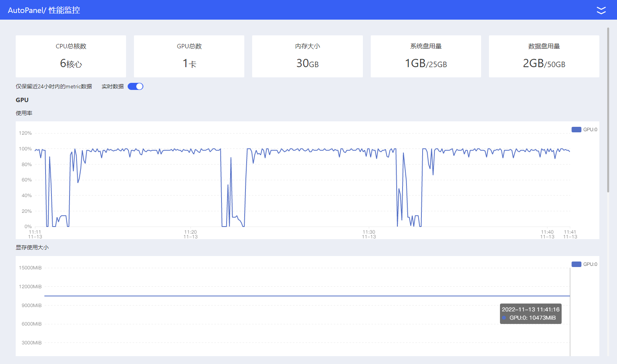Click the 9000MiB y-axis label
This screenshot has width=617, height=364.
click(x=31, y=305)
